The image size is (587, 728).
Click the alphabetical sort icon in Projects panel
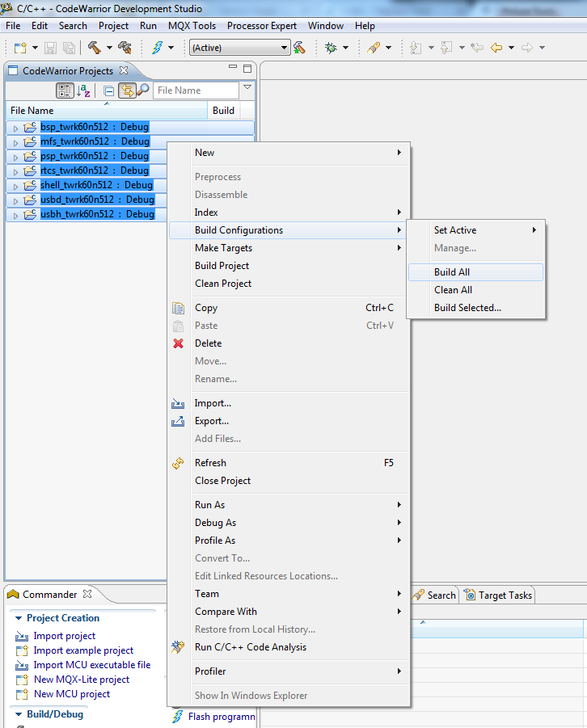point(85,90)
